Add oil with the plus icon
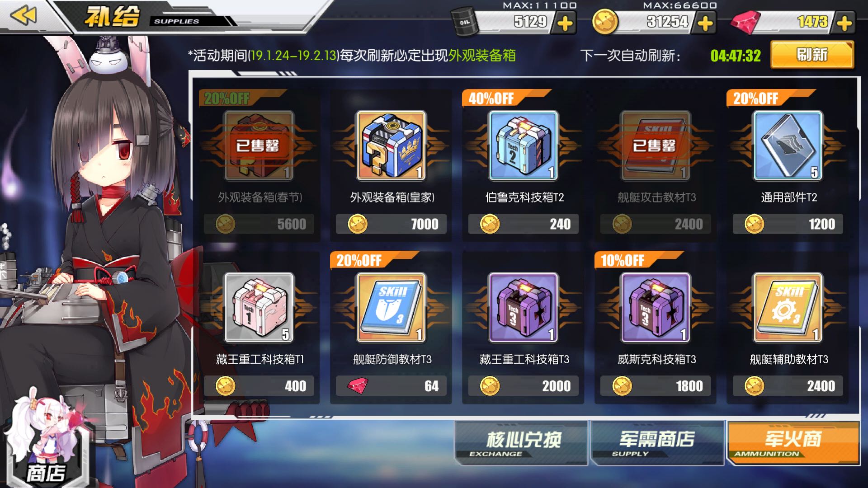The height and width of the screenshot is (488, 868). (x=565, y=23)
